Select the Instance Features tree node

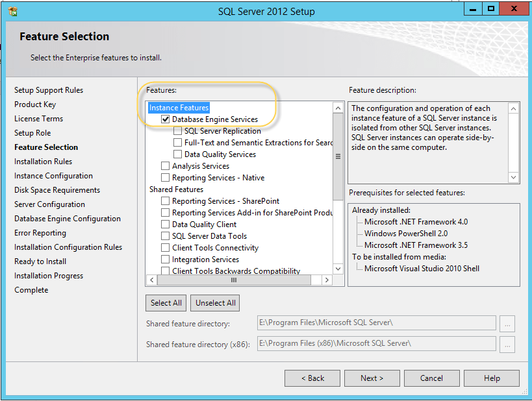(179, 108)
